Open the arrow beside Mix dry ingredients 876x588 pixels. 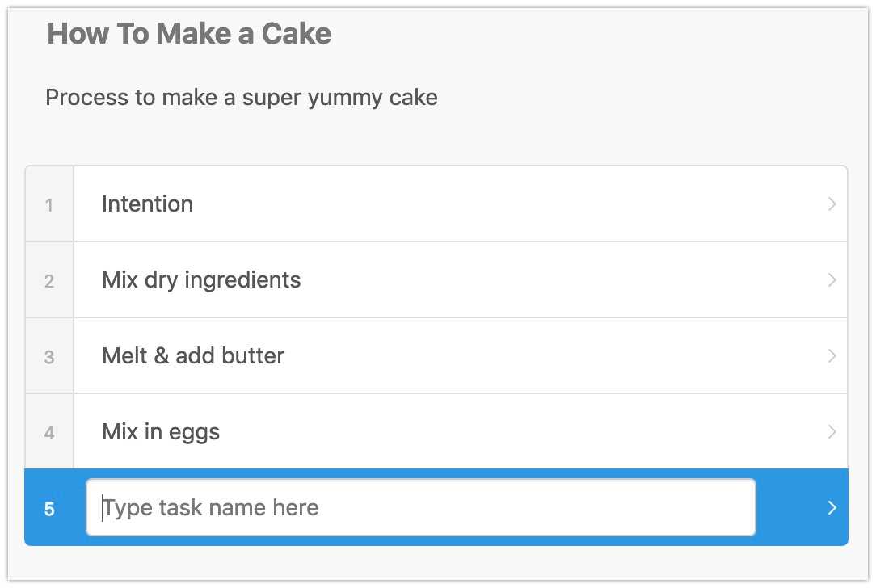click(832, 280)
